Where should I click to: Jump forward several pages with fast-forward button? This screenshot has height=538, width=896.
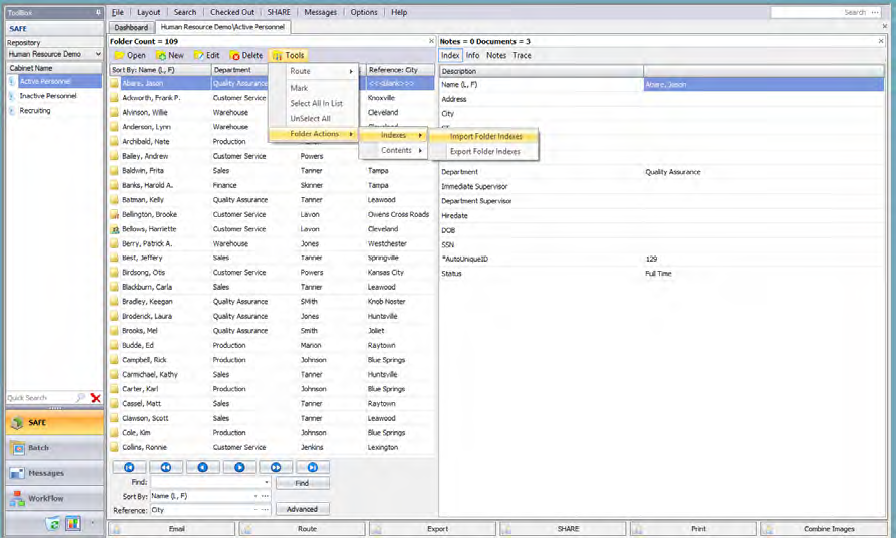click(x=275, y=467)
